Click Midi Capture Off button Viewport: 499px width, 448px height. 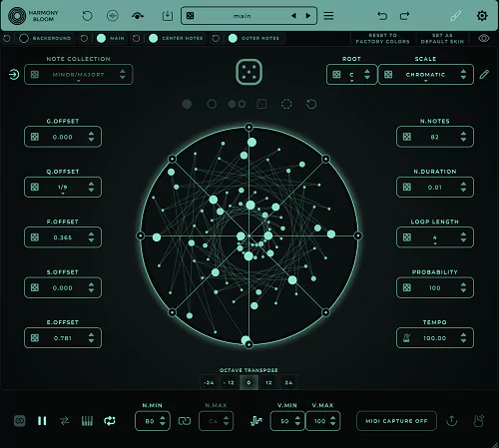396,421
